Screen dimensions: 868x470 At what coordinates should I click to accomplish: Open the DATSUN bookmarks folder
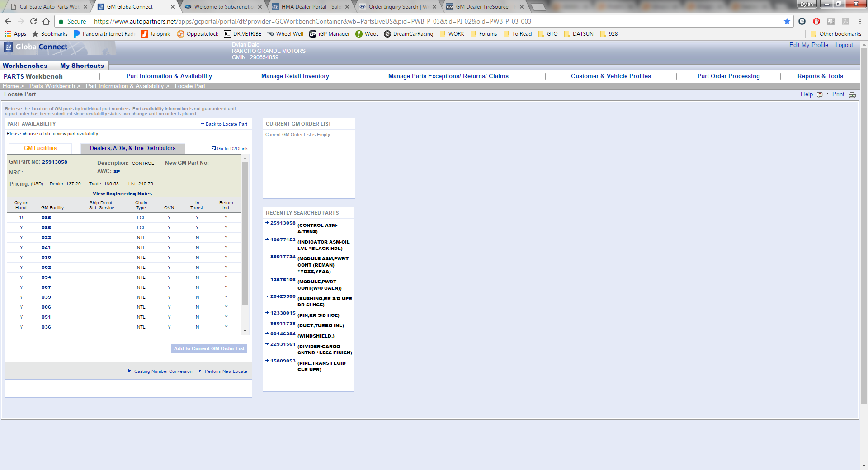[x=578, y=34]
